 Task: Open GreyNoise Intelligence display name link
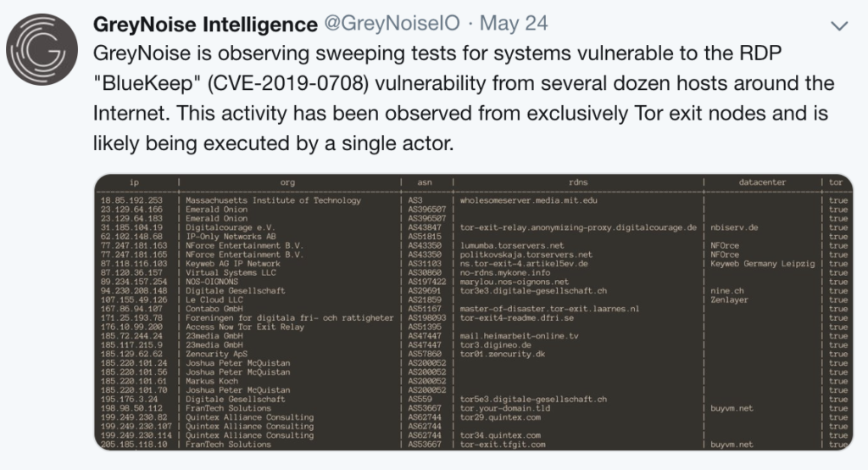(205, 24)
